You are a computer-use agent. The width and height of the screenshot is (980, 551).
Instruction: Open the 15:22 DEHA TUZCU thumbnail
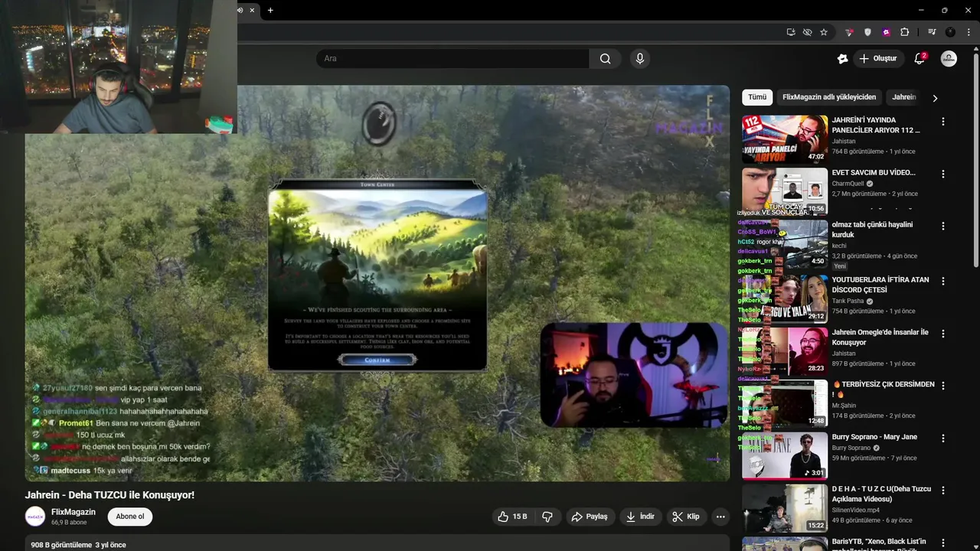point(785,508)
